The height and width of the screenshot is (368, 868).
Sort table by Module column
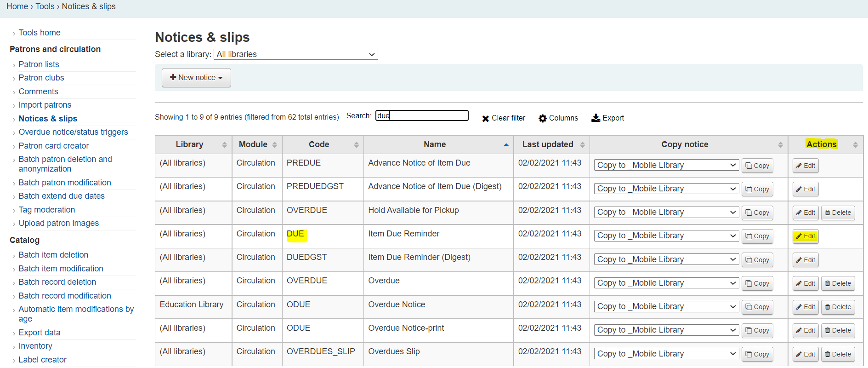pyautogui.click(x=257, y=144)
